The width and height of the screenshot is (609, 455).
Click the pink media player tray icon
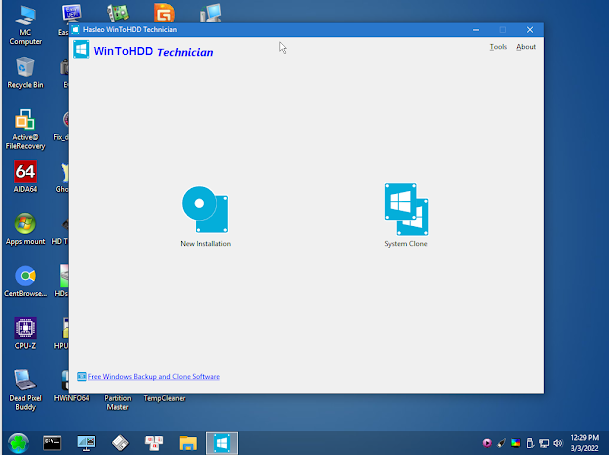[487, 443]
